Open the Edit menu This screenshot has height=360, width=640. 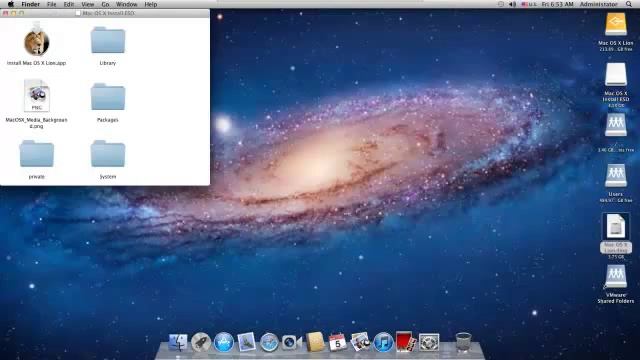coord(69,4)
